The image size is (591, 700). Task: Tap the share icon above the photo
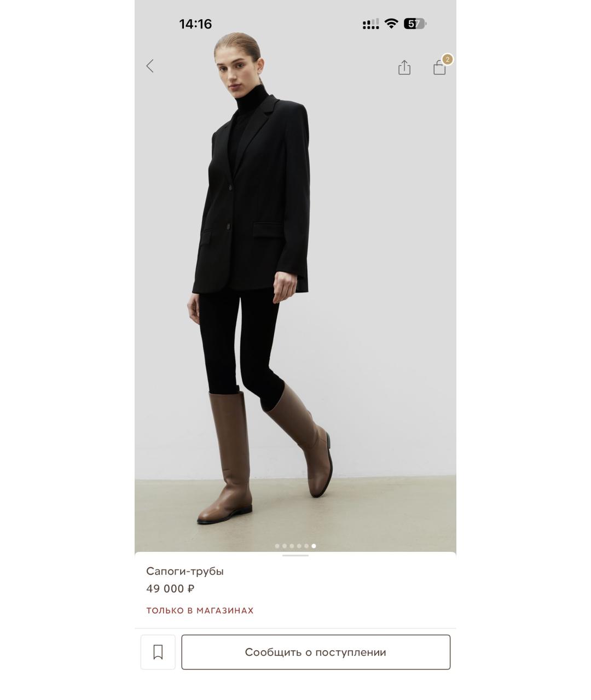click(404, 67)
